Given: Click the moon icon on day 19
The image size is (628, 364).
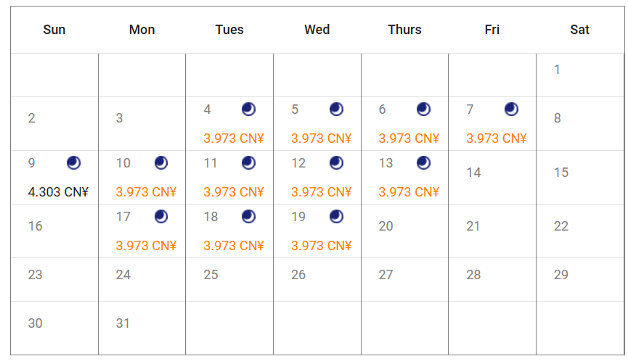Looking at the screenshot, I should point(336,216).
